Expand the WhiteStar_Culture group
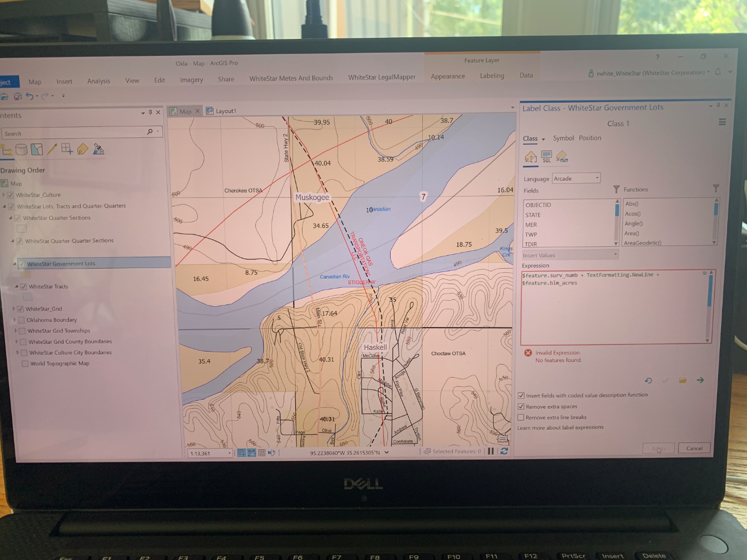This screenshot has width=747, height=560. [4, 195]
